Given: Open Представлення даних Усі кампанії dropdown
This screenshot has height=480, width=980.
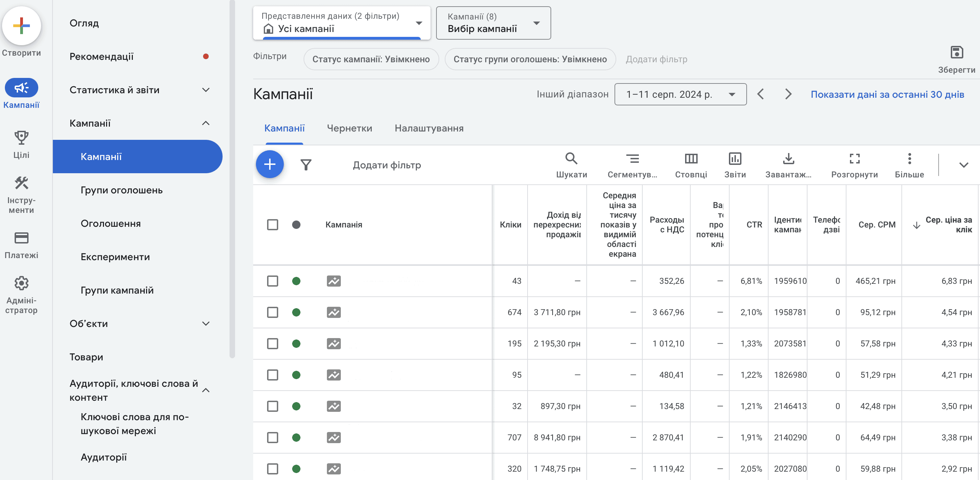Looking at the screenshot, I should tap(342, 23).
